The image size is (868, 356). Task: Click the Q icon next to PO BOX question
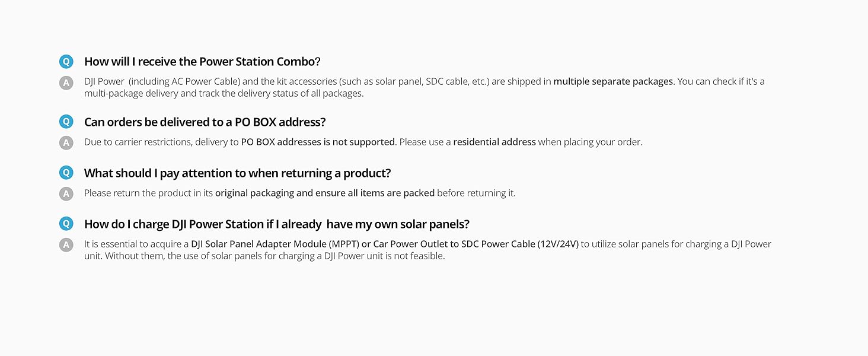click(66, 122)
